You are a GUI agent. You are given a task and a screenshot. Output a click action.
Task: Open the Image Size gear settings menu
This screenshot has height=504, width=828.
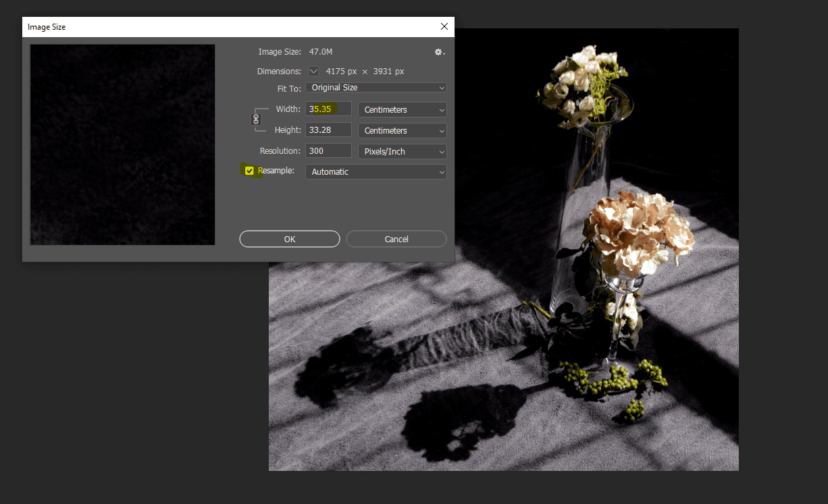point(440,52)
